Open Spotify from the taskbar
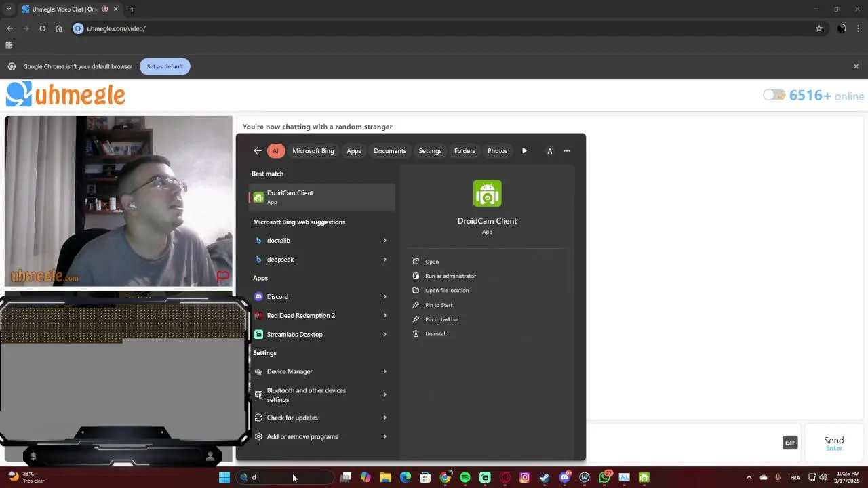The height and width of the screenshot is (488, 868). [x=465, y=477]
